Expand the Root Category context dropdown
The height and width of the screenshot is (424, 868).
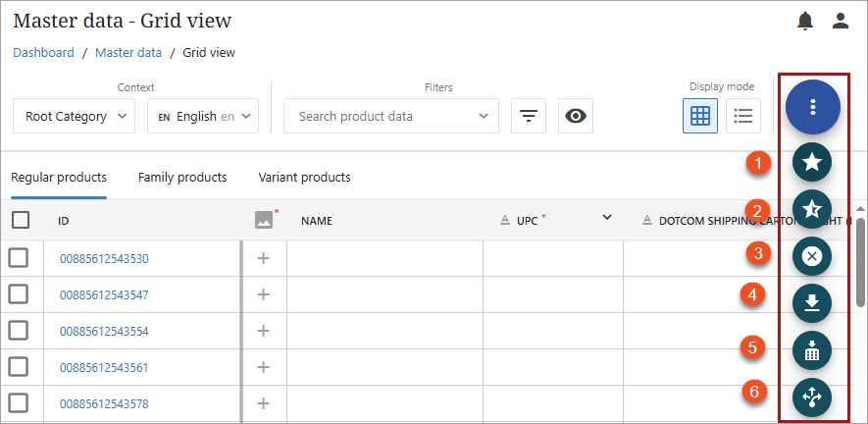click(x=75, y=116)
